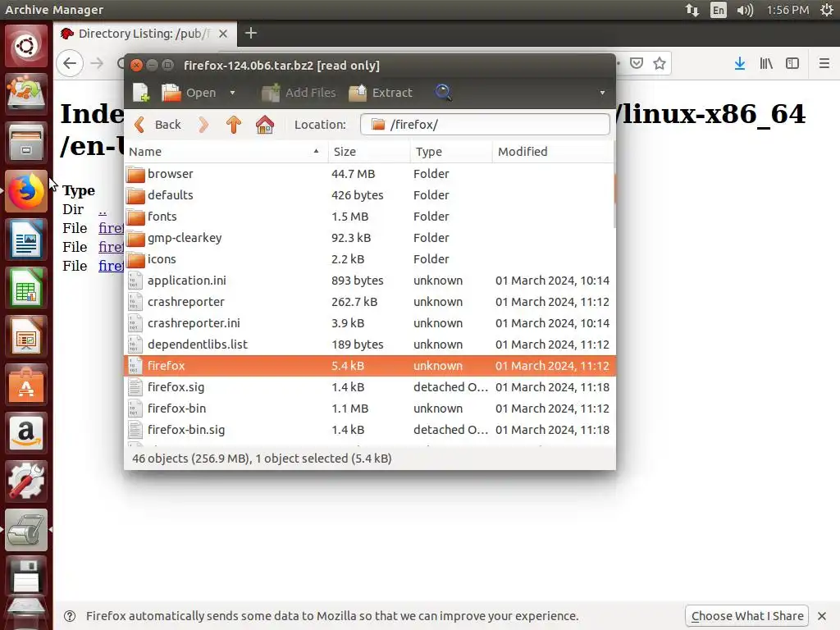Go Back in the archive location bar
Viewport: 840px width, 630px height.
point(157,125)
